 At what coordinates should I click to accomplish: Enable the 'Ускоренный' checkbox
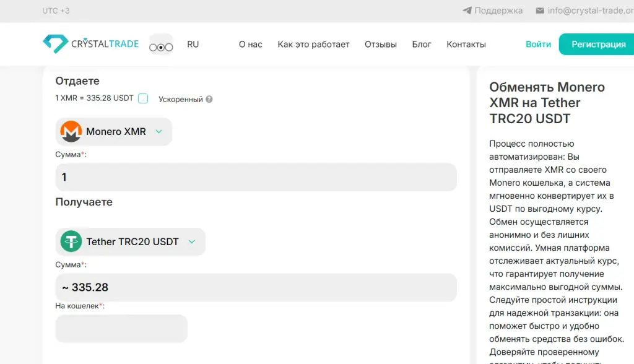coord(143,98)
